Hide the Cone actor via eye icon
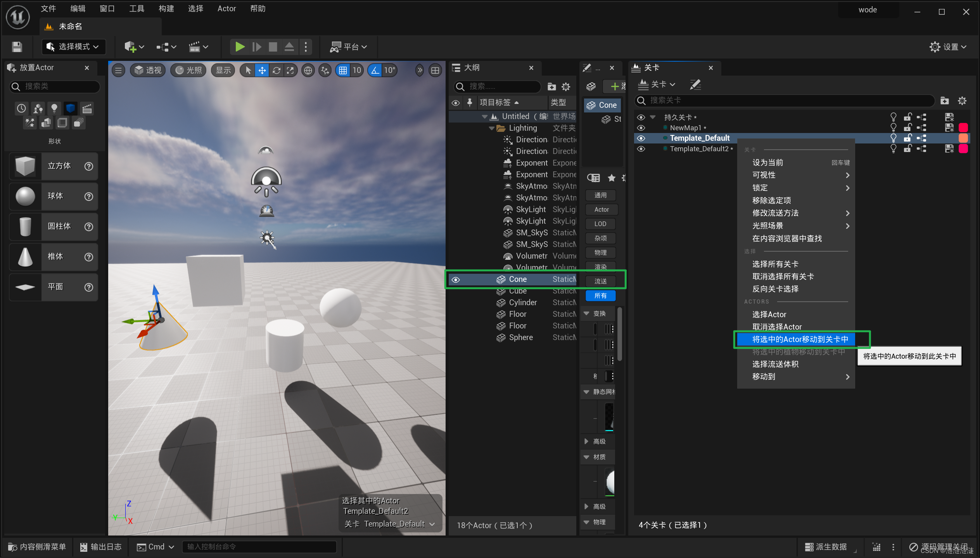Image resolution: width=980 pixels, height=558 pixels. (456, 280)
